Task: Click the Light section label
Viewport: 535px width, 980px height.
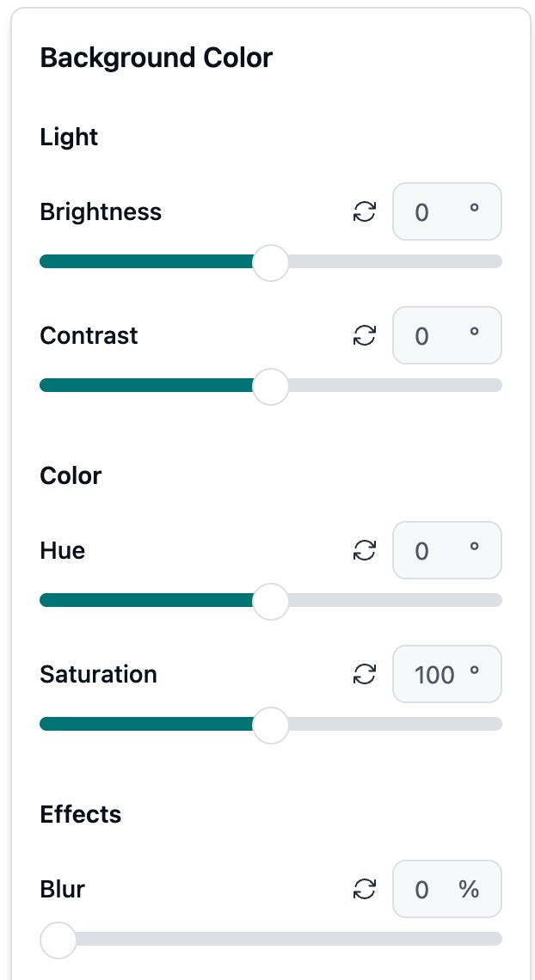Action: [x=69, y=138]
